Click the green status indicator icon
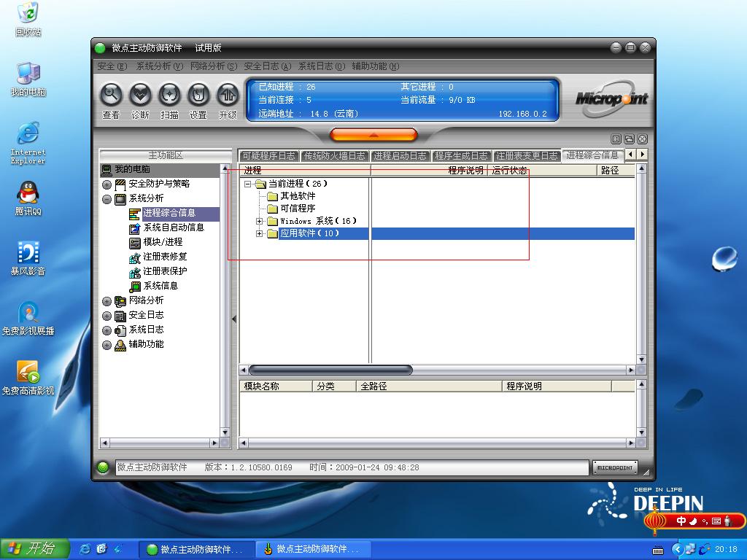The height and width of the screenshot is (560, 747). click(102, 467)
